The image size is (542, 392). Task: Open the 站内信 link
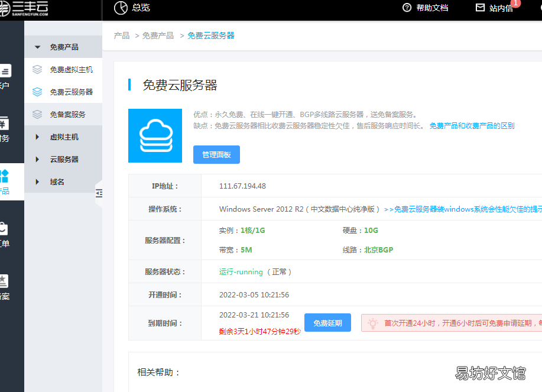tap(501, 8)
